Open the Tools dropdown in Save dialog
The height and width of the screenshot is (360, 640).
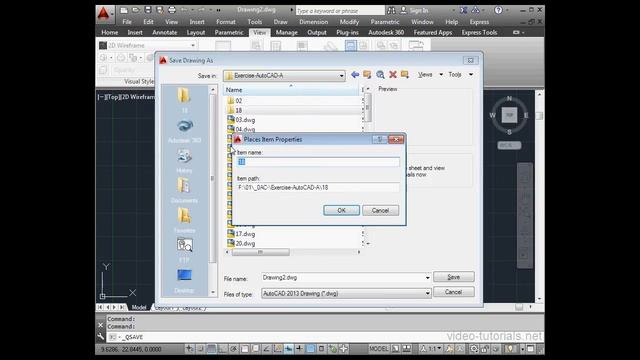461,74
